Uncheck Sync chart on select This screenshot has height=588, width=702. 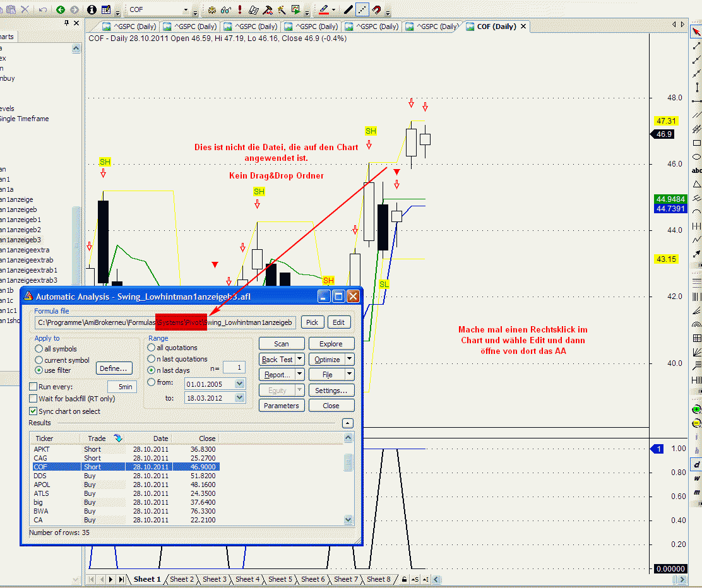[33, 411]
